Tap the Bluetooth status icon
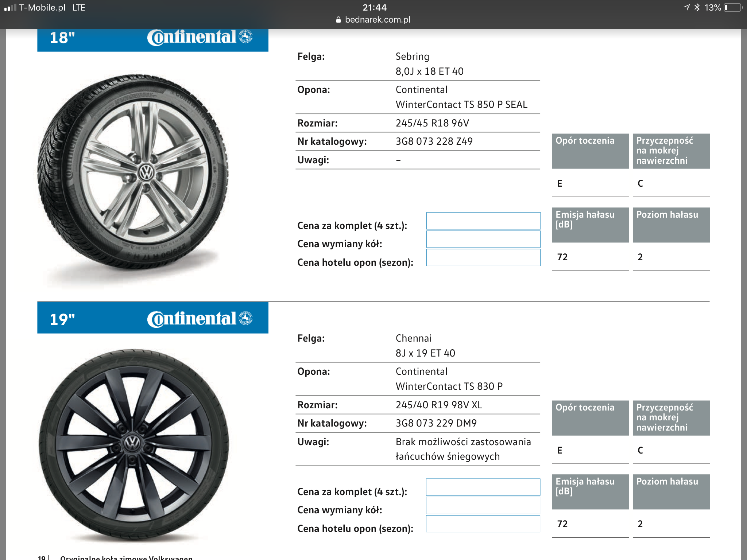This screenshot has width=747, height=560. (697, 7)
